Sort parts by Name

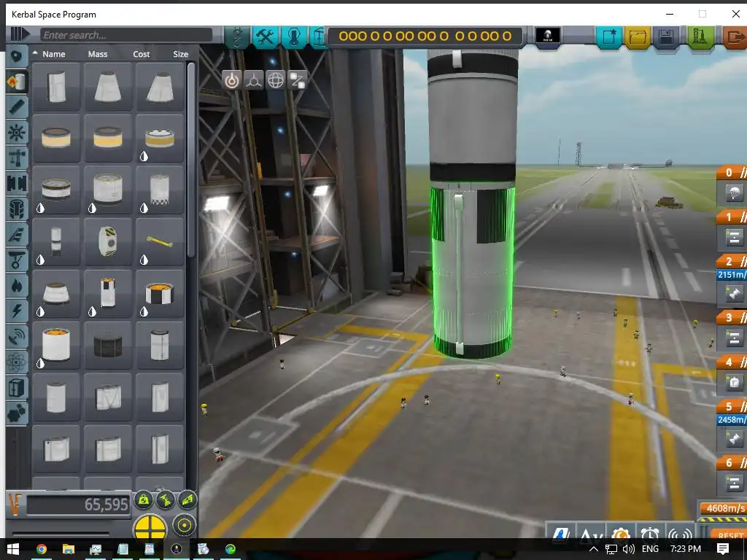click(53, 54)
